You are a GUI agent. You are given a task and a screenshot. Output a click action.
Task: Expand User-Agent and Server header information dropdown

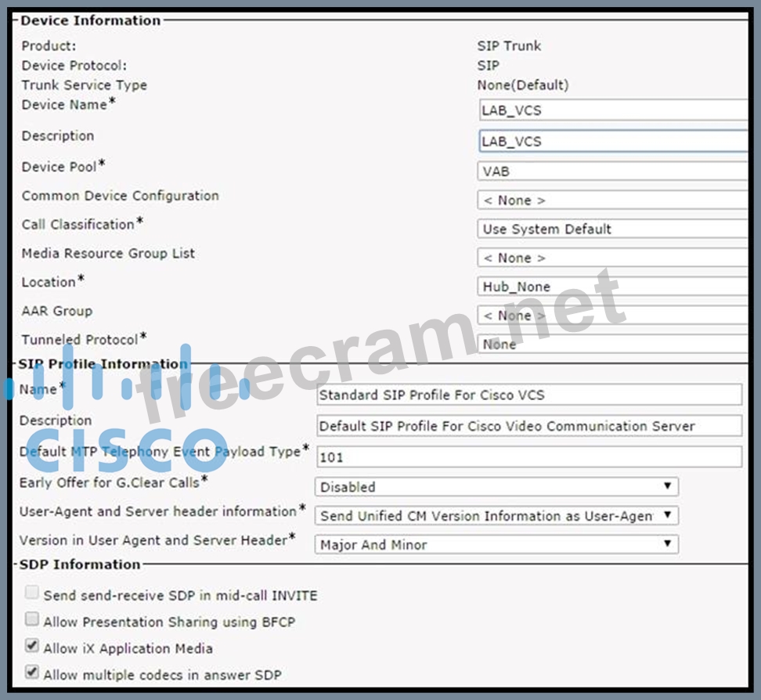[x=496, y=516]
